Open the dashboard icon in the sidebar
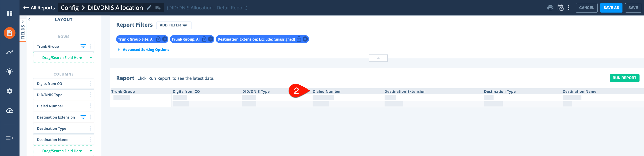Screen dimensions: 644x156 point(9,13)
